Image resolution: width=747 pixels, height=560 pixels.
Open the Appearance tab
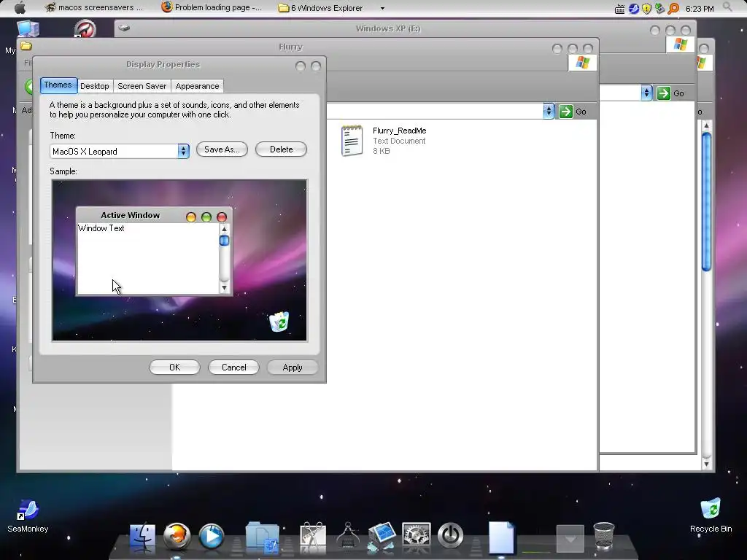coord(197,86)
